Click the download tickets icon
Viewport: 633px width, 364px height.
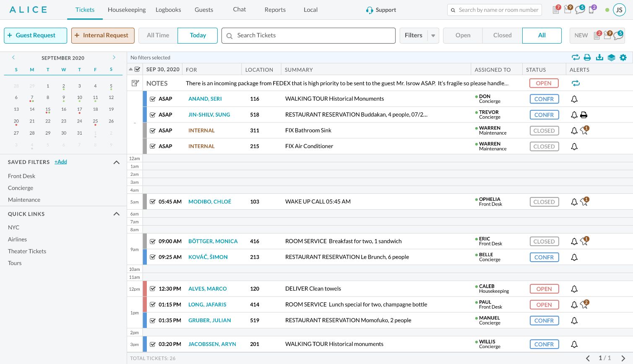click(599, 57)
